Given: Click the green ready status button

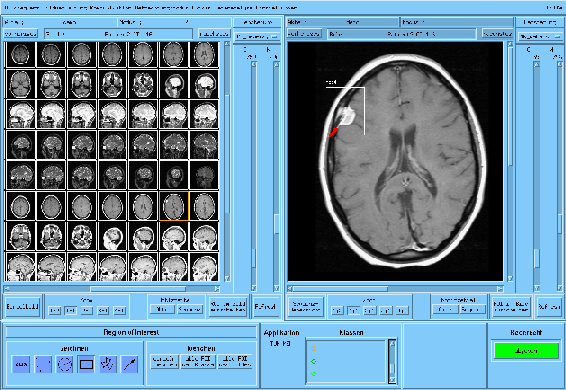Looking at the screenshot, I should (x=526, y=351).
